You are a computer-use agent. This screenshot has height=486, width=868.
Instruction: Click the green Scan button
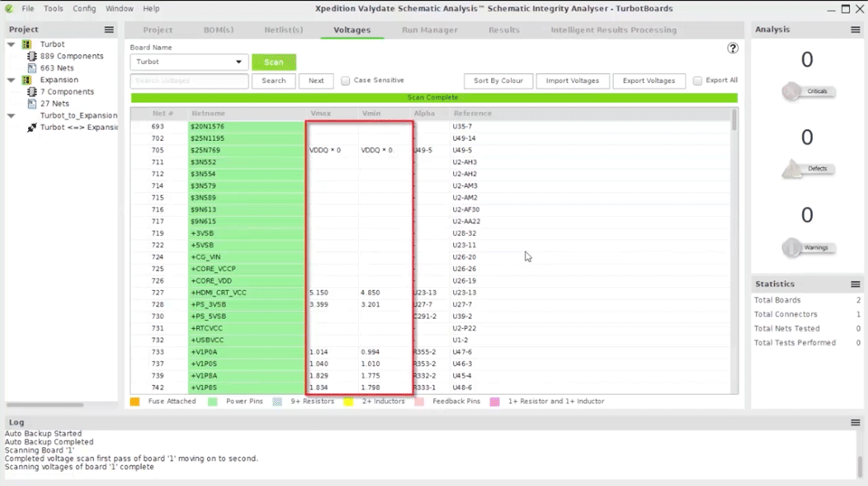(x=274, y=62)
